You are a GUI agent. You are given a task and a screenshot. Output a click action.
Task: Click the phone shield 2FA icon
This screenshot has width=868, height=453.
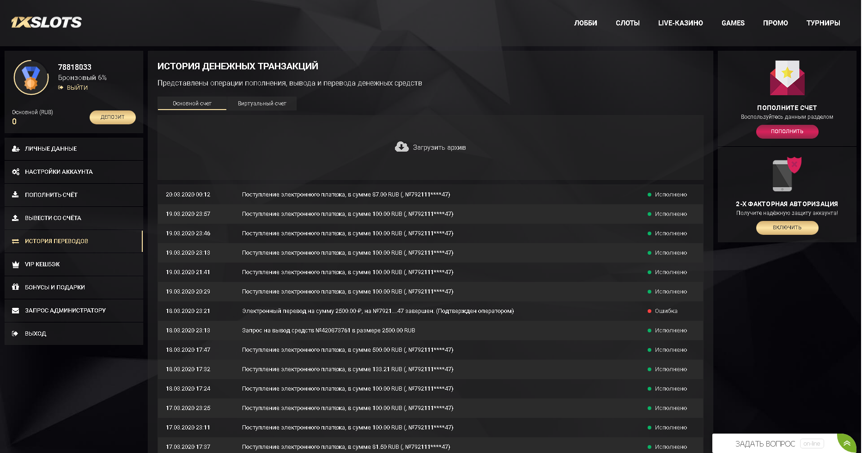(x=787, y=174)
